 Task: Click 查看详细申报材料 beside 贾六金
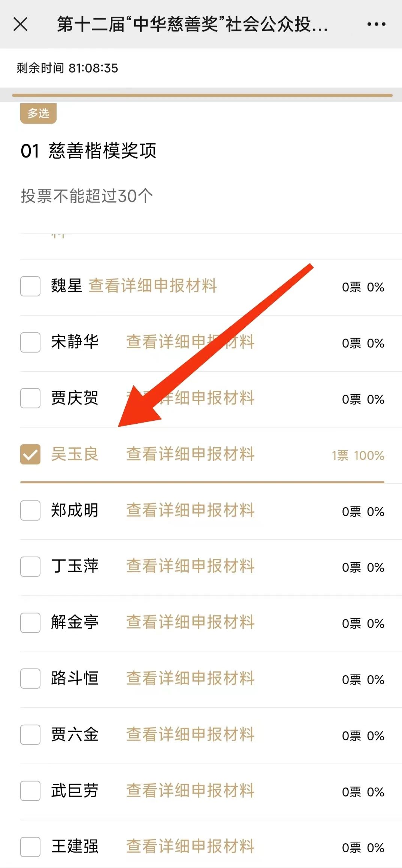pyautogui.click(x=190, y=734)
